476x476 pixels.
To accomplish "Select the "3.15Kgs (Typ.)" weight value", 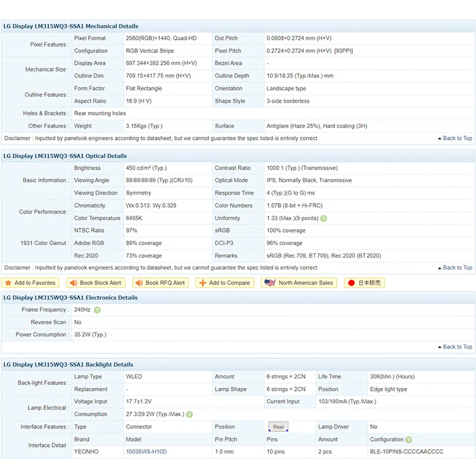I will point(144,126).
